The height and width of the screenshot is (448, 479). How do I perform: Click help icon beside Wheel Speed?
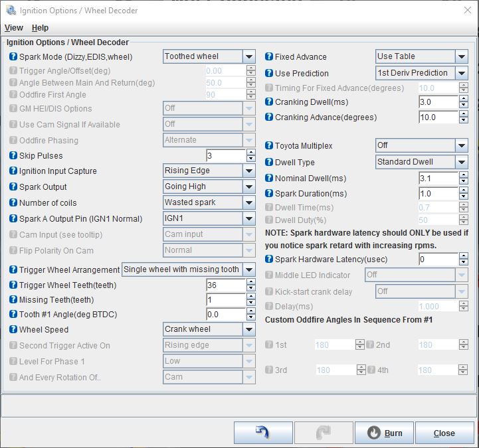click(13, 329)
